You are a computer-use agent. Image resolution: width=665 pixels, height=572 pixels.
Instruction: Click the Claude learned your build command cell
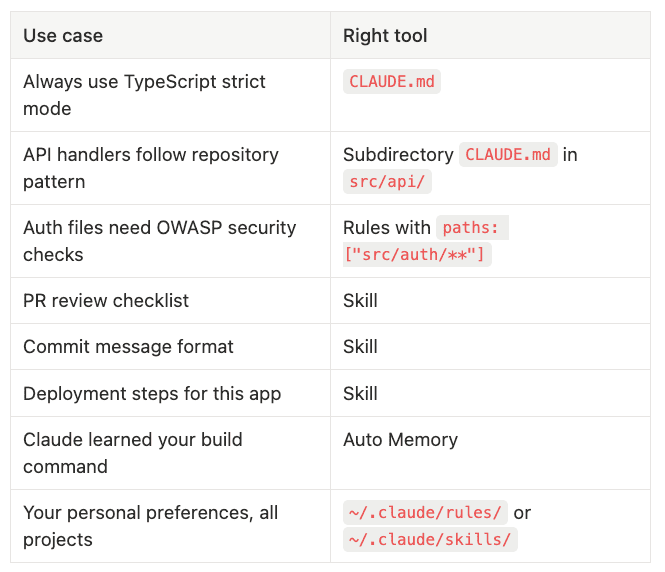pos(170,453)
